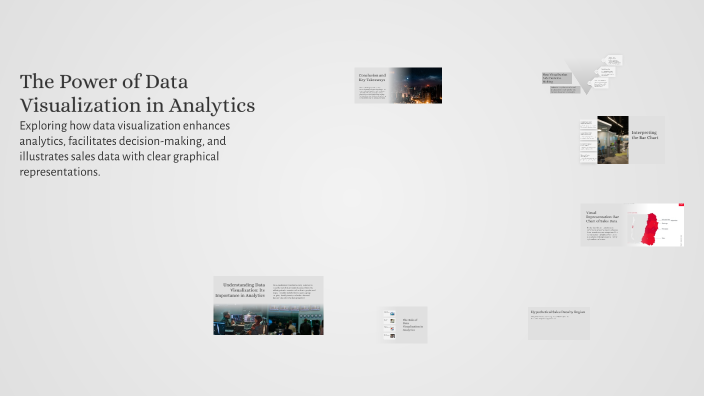Open the Conclusion and Key Takeaways slide
The height and width of the screenshot is (396, 704).
pos(398,85)
